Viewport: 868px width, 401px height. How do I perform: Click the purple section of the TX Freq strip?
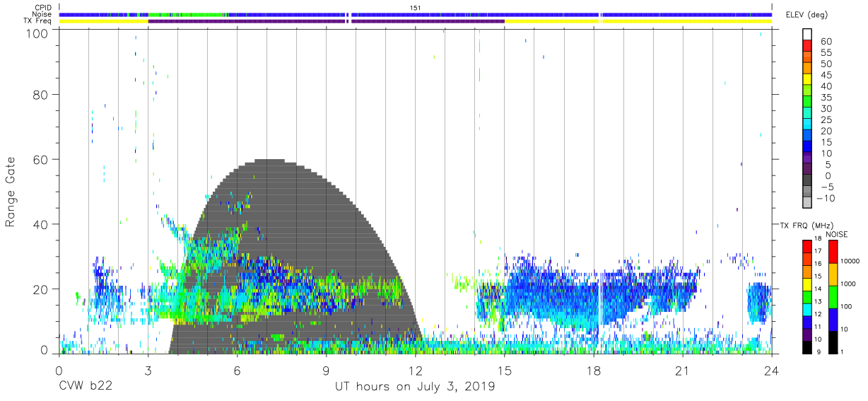(326, 21)
